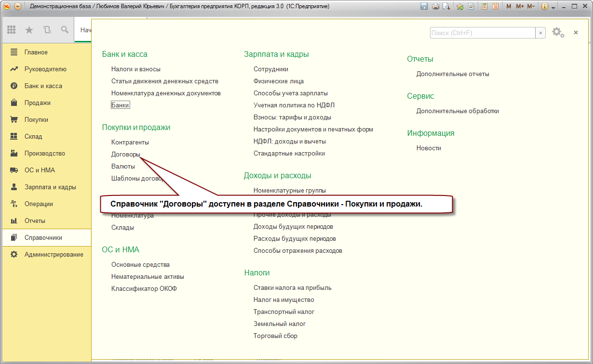Open navigation settings gear icon
Image resolution: width=593 pixels, height=364 pixels.
pyautogui.click(x=558, y=32)
